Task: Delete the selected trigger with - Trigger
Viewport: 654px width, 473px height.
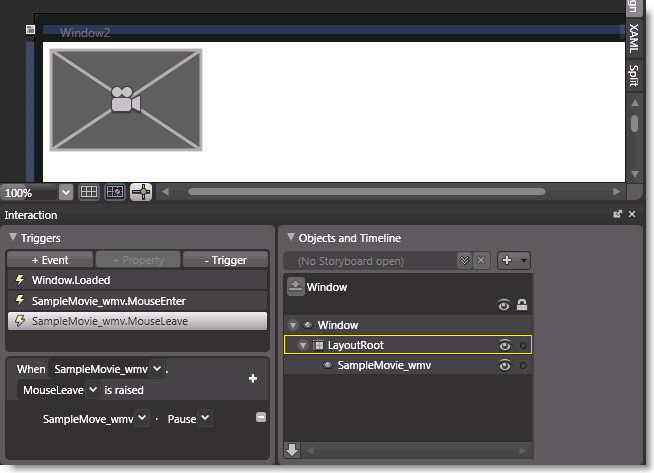Action: pos(226,260)
